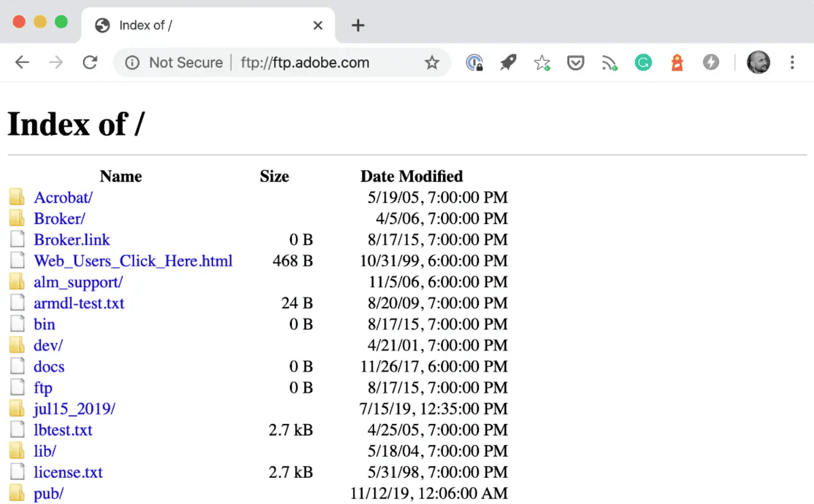Open the Lighthouse extension
This screenshot has height=504, width=814.
tap(677, 62)
